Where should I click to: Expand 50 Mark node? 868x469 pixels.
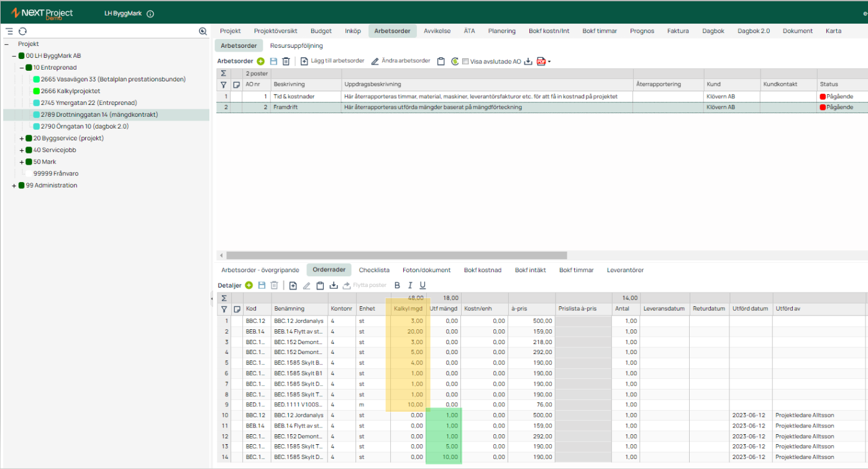point(22,162)
